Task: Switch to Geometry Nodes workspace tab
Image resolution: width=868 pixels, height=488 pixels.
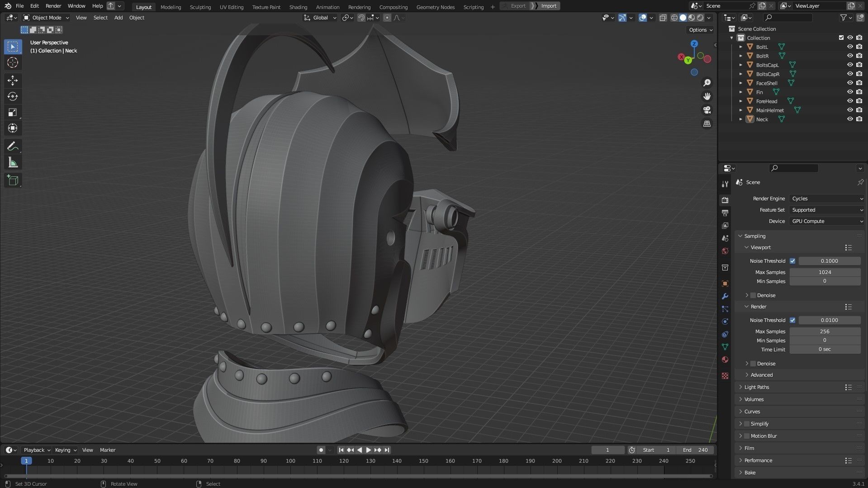Action: 435,7
